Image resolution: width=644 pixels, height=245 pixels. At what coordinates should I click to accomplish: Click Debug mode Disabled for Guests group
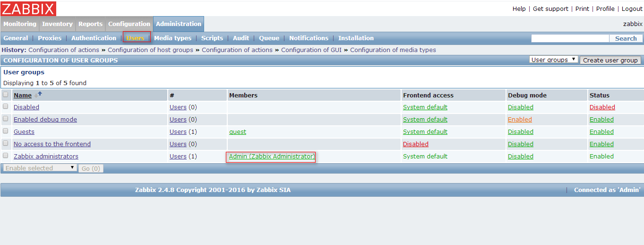pyautogui.click(x=521, y=132)
